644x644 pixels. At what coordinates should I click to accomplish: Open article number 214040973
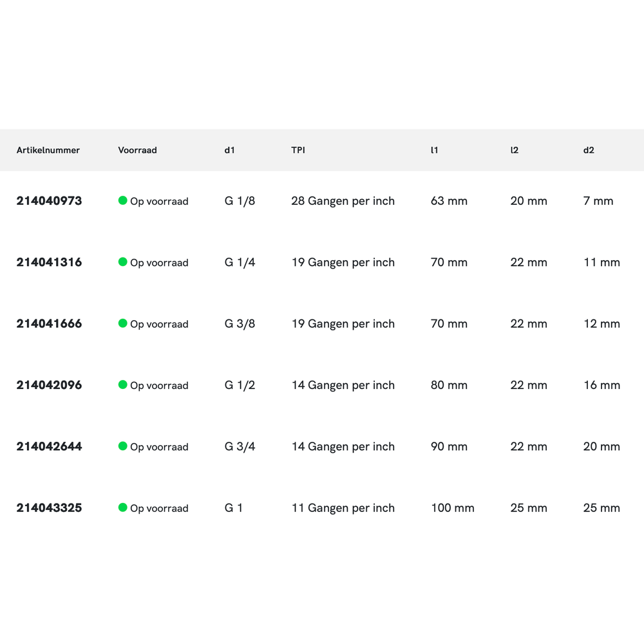[x=49, y=201]
